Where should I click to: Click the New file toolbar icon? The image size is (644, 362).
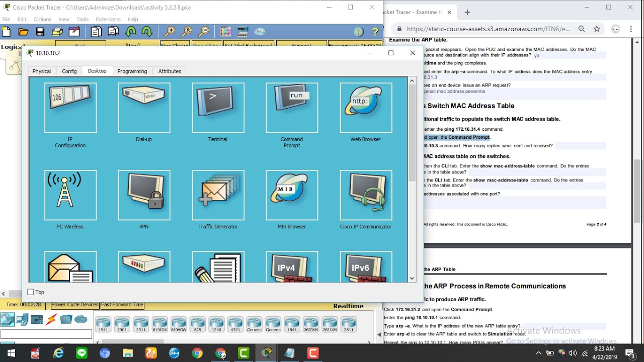point(6,32)
